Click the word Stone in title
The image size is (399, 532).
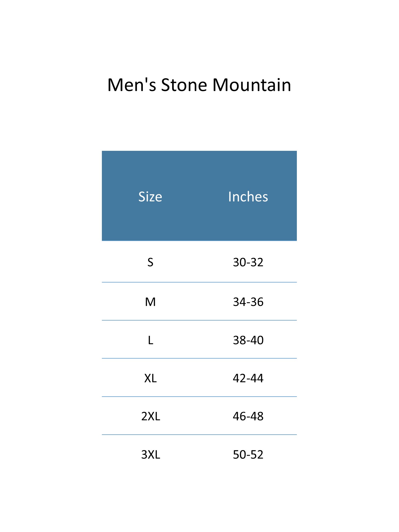[184, 85]
